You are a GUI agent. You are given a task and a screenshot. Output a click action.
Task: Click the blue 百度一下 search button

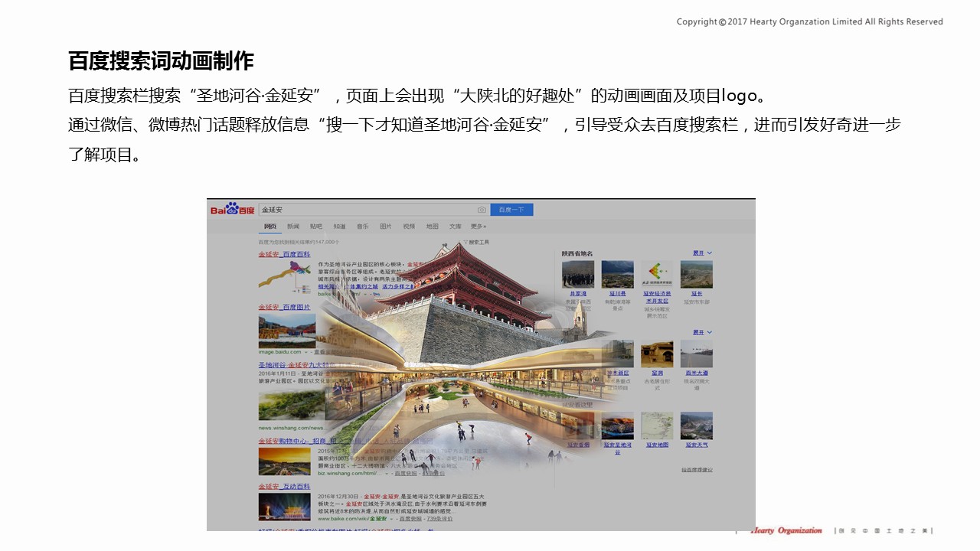511,210
